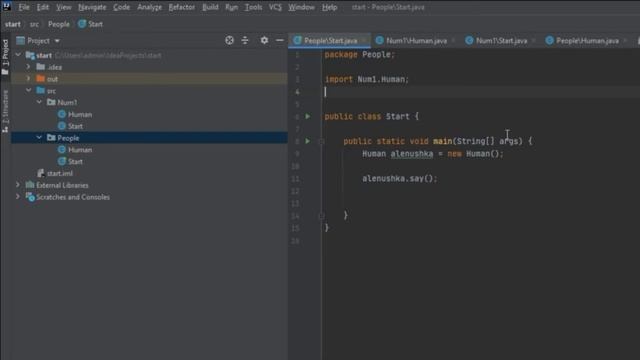
Task: Open Project panel settings gear
Action: [x=264, y=40]
